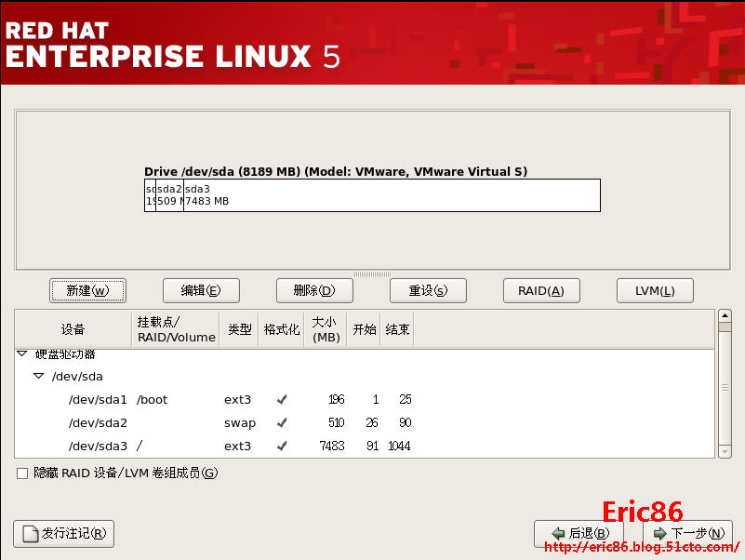Image resolution: width=745 pixels, height=560 pixels.
Task: Click sda2 block in drive diagram
Action: 169,195
